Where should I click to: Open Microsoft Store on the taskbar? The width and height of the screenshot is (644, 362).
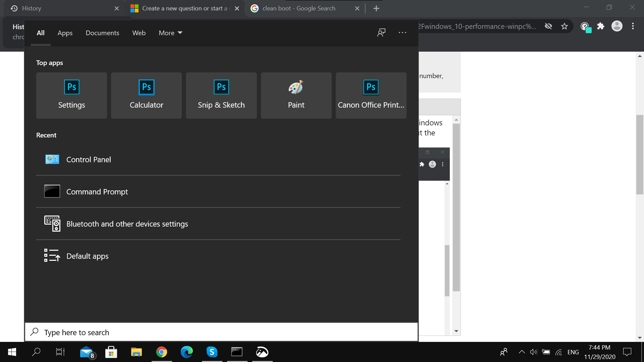(x=111, y=352)
